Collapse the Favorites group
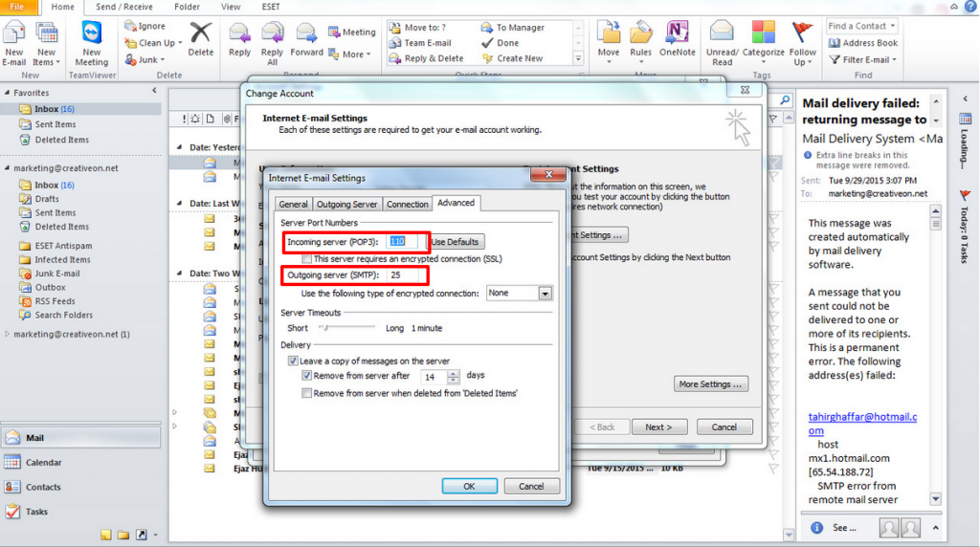Image resolution: width=980 pixels, height=547 pixels. [8, 93]
